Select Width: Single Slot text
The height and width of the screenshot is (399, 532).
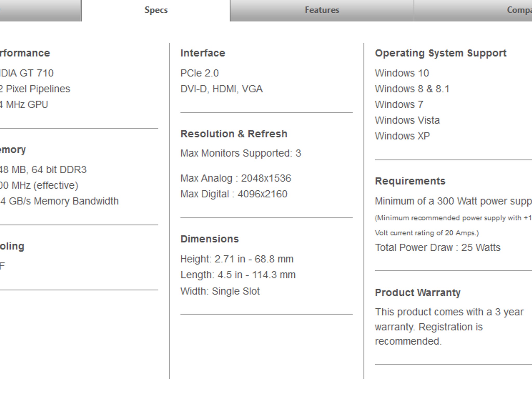click(x=220, y=291)
